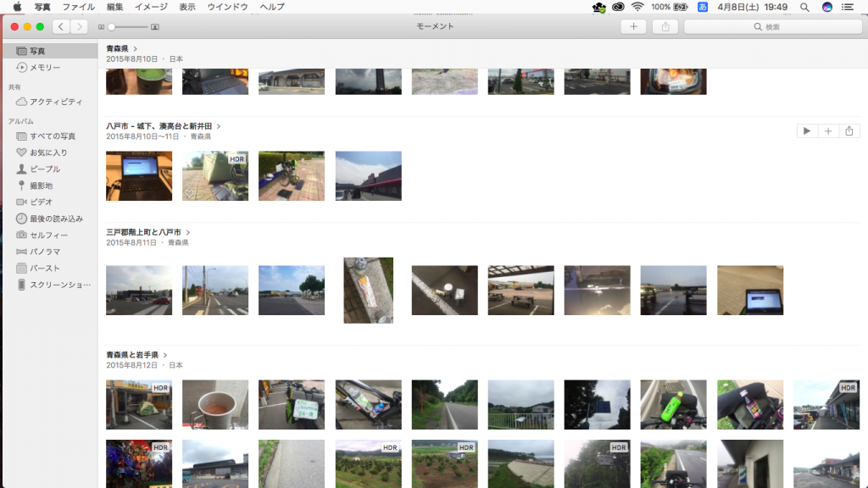Toggle favorite heart on HDR photo thumbnail
868x488 pixels.
coord(189,193)
